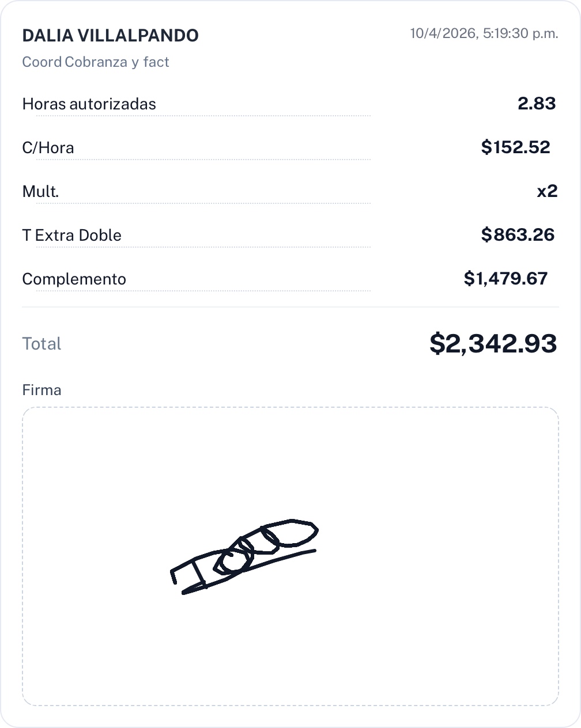The height and width of the screenshot is (728, 581).
Task: Select the Mult. label
Action: coord(40,192)
